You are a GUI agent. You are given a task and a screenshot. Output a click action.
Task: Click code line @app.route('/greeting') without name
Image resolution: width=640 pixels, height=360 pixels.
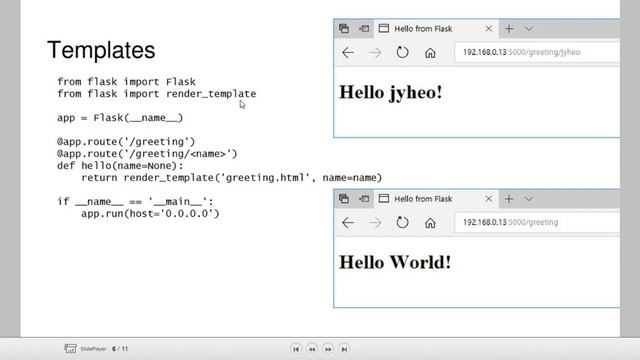(x=126, y=142)
